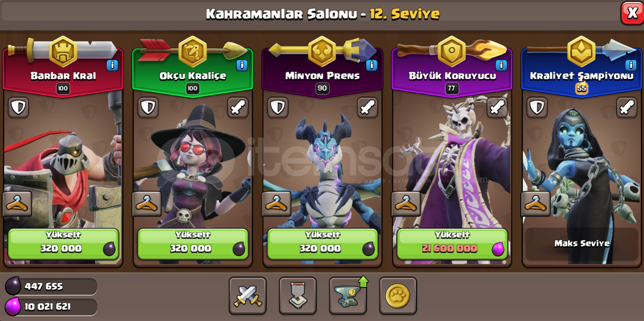
Task: Open the hero banner pedestal button
Action: pyautogui.click(x=298, y=296)
